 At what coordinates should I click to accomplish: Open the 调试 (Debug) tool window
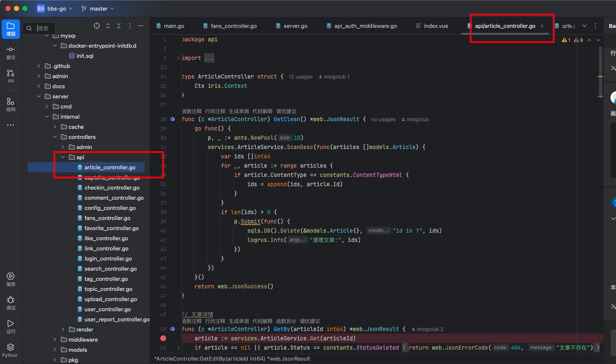click(11, 303)
